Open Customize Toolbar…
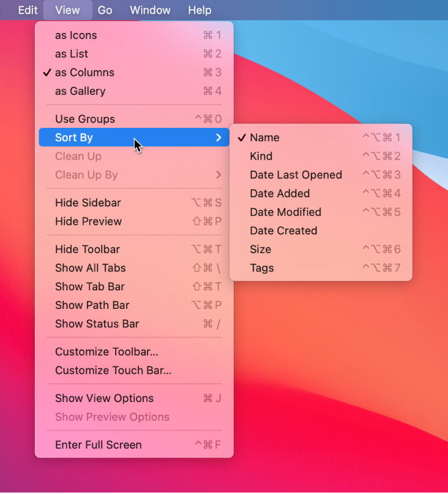 (134, 352)
